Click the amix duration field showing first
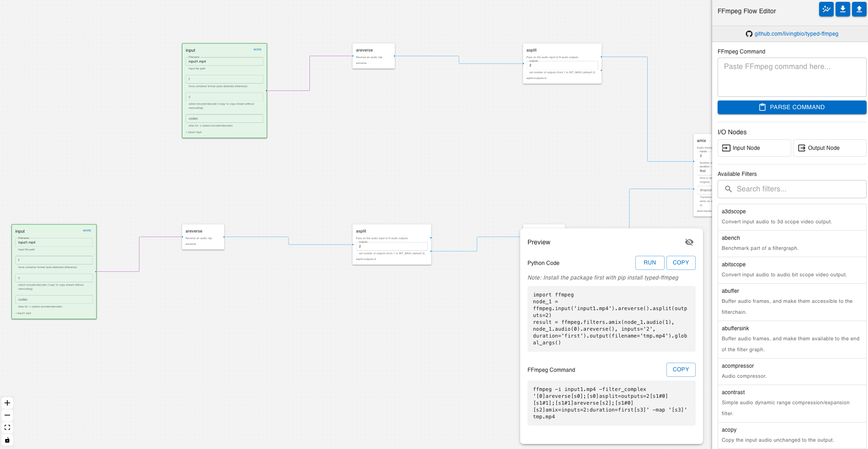This screenshot has width=868, height=449. [704, 171]
